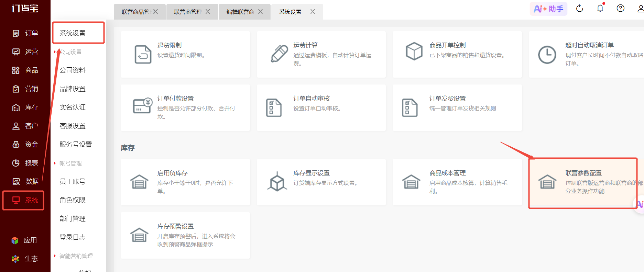644x272 pixels.
Task: Open the 库存 sidebar module
Action: (25, 107)
